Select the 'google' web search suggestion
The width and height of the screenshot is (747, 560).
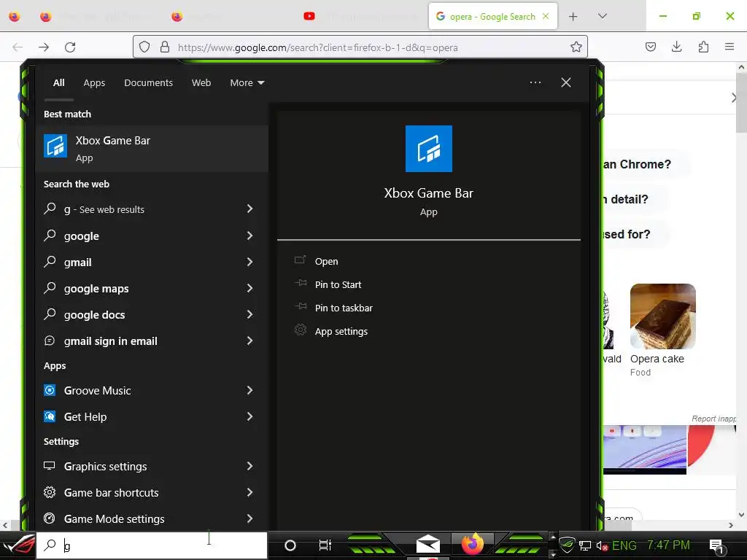(82, 236)
